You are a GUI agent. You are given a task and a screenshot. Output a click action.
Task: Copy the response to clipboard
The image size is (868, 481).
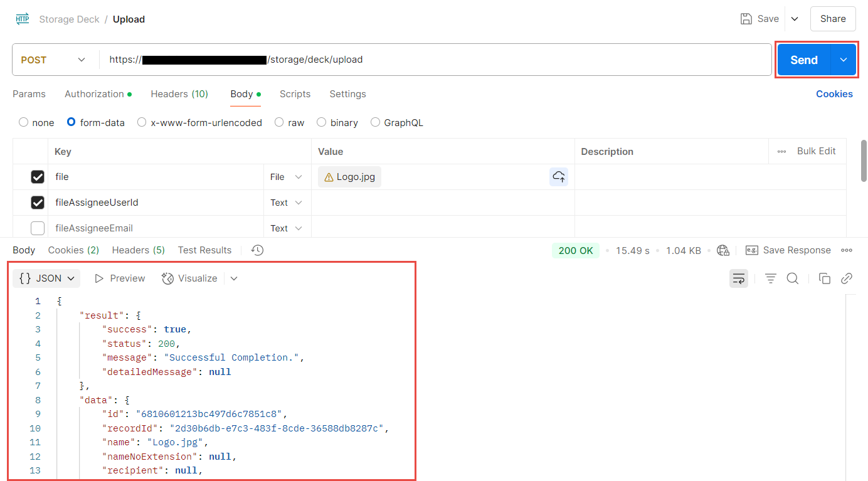(825, 278)
